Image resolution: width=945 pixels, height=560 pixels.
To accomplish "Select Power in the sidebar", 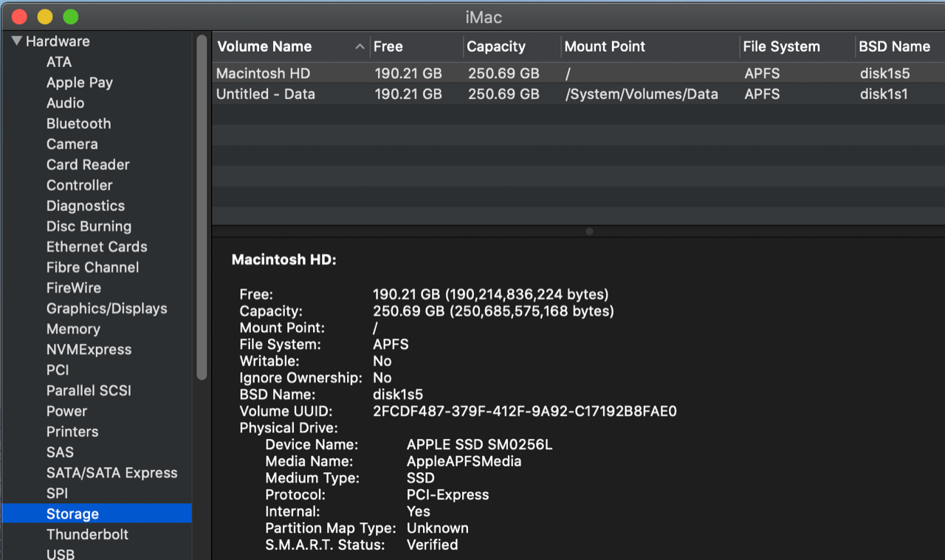I will (x=66, y=411).
